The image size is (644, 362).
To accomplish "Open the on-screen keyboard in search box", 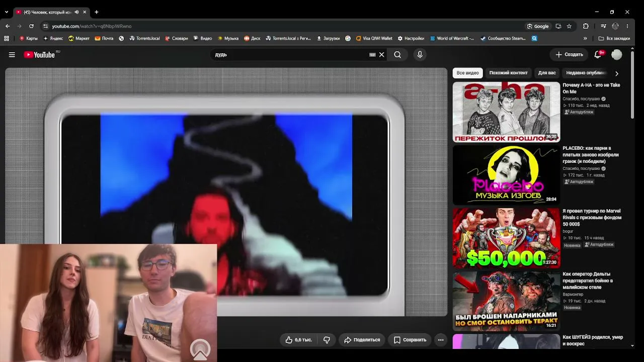I will pyautogui.click(x=372, y=55).
